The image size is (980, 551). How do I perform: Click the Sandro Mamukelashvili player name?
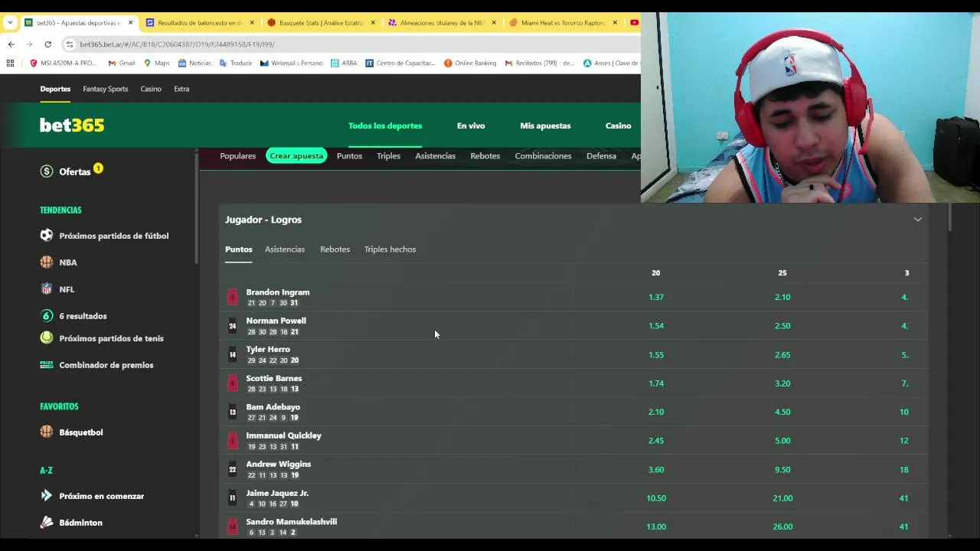pyautogui.click(x=291, y=522)
